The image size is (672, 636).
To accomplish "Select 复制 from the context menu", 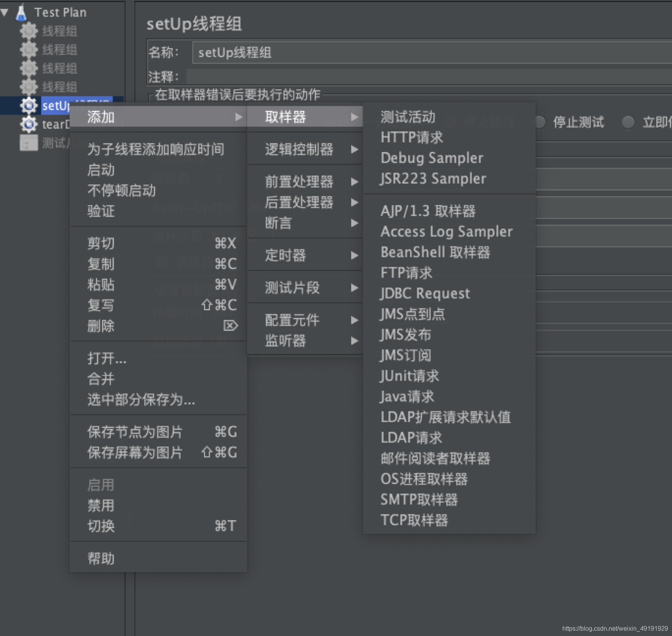I will tap(158, 264).
